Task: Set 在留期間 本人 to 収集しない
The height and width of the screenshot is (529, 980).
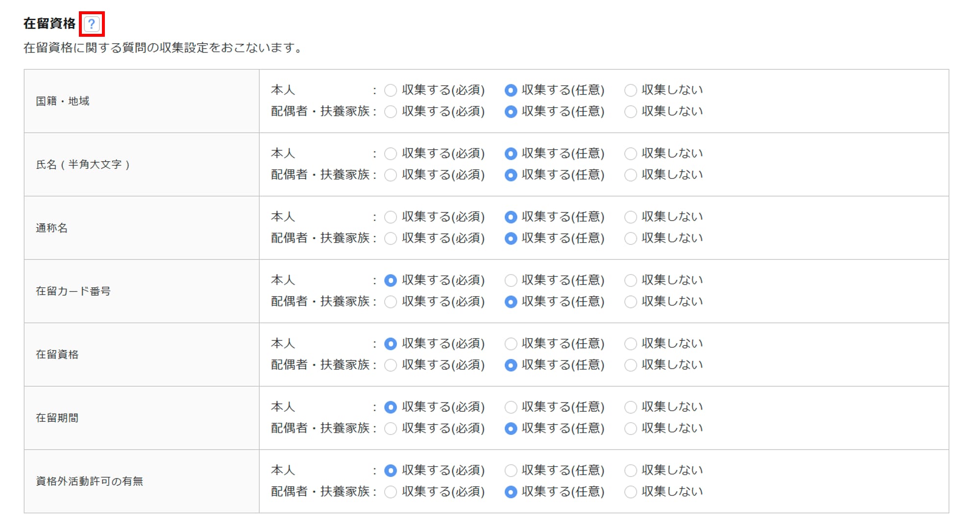Action: [631, 407]
